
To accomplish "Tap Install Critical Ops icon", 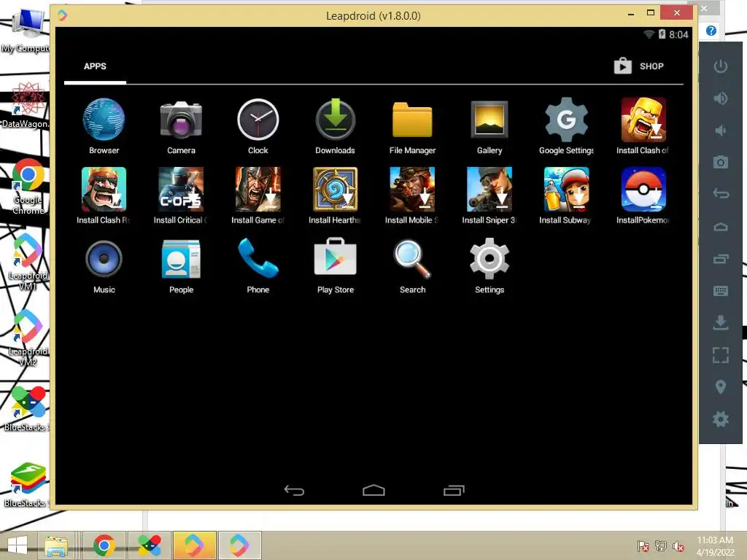I will [x=181, y=189].
